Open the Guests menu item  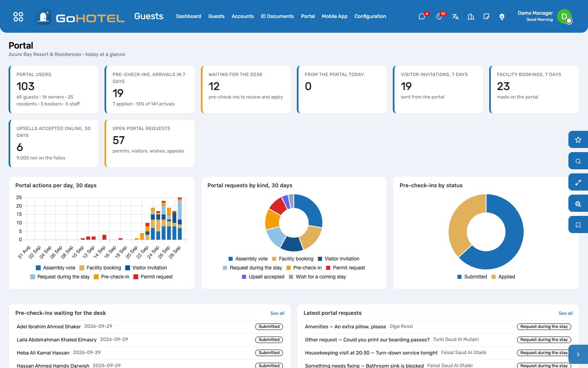click(x=216, y=16)
